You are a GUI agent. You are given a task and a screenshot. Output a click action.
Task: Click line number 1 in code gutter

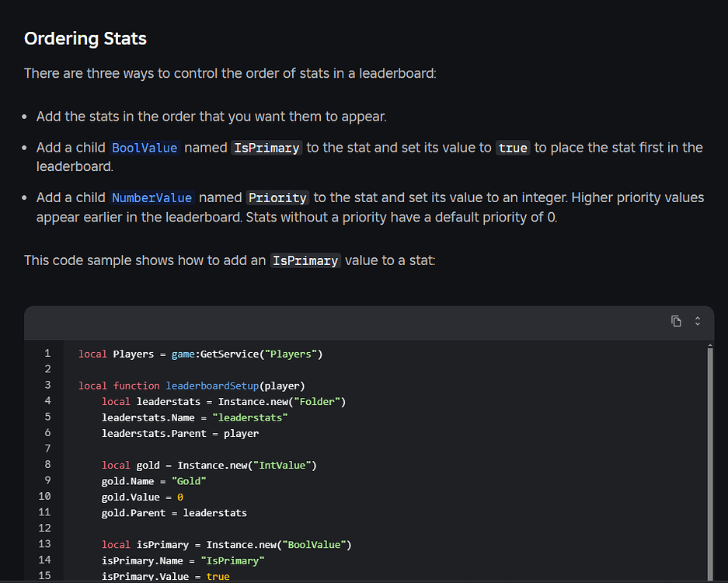click(x=47, y=354)
